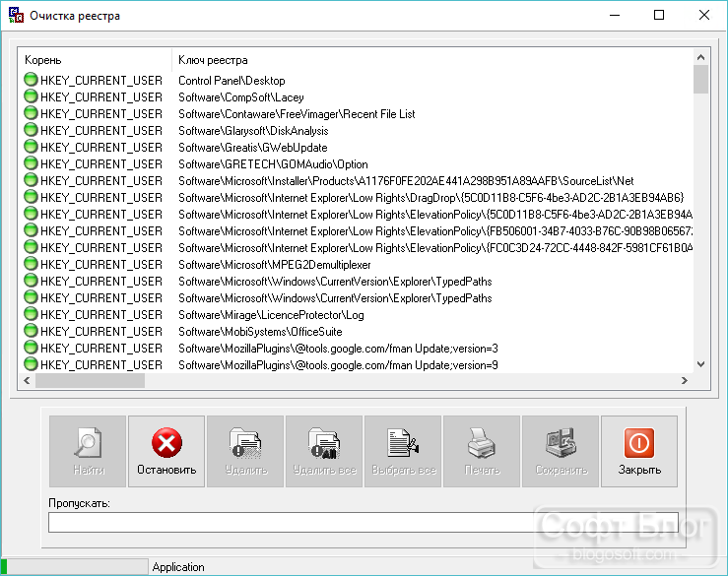
Task: Click the vertical scrollbar down arrow
Action: [x=701, y=365]
